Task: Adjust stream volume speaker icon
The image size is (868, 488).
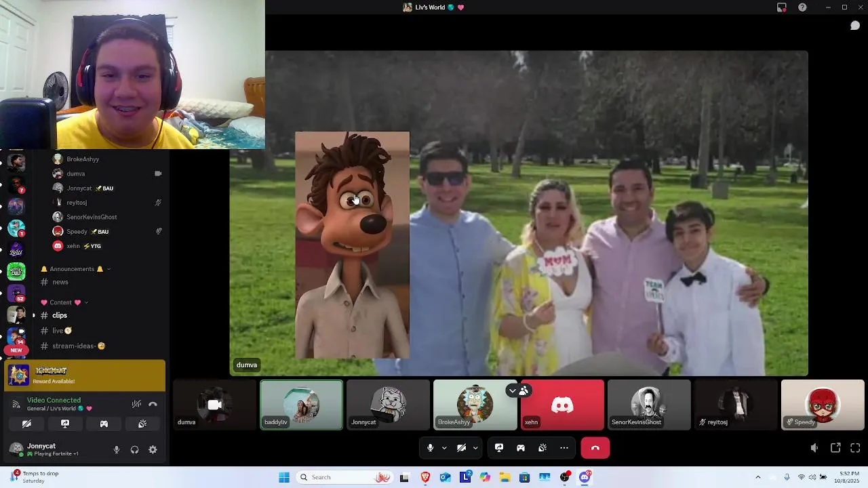Action: [x=814, y=448]
